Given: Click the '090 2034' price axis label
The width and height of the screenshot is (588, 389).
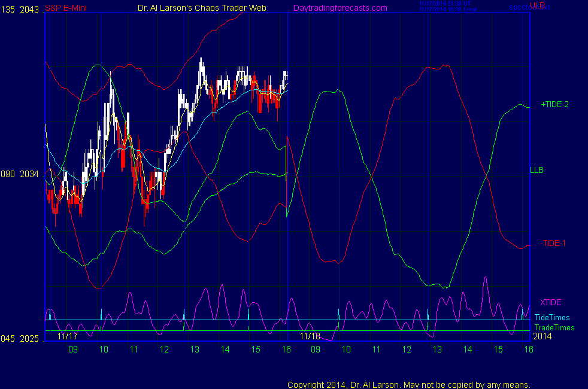Looking at the screenshot, I should tap(20, 174).
